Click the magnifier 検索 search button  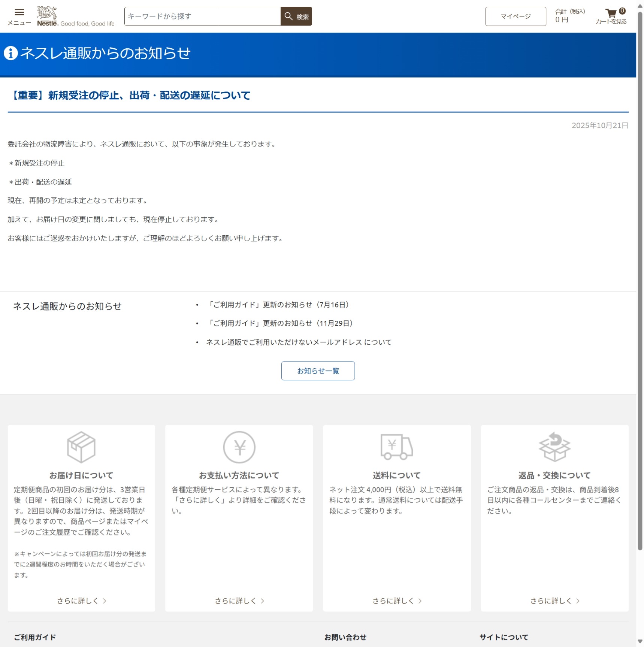point(296,16)
